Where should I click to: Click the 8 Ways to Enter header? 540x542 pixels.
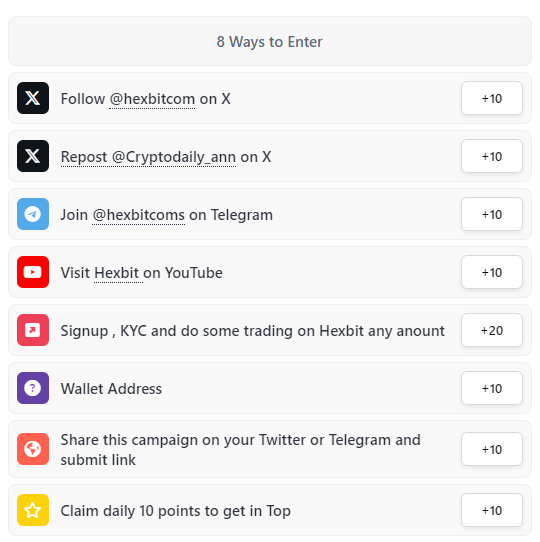pos(270,41)
